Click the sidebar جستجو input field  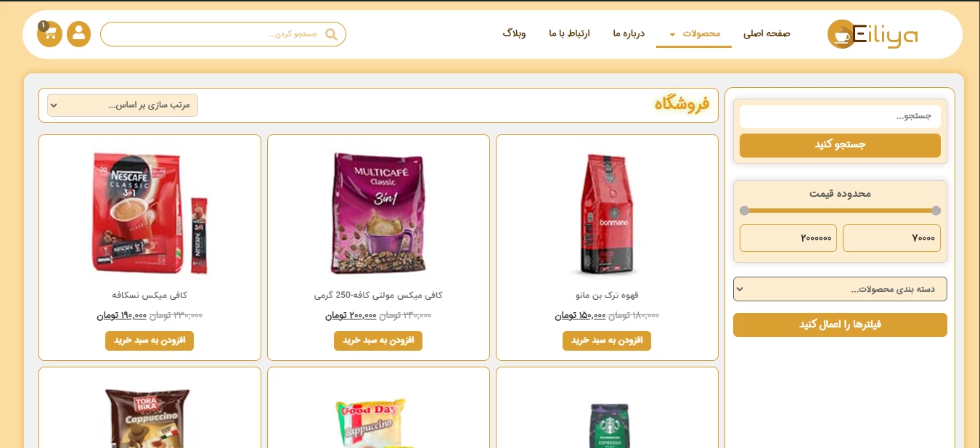[840, 116]
